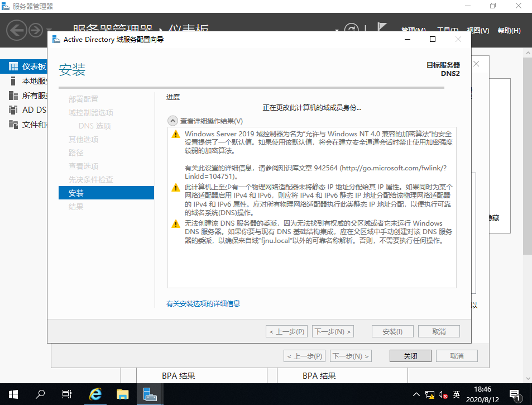Select 结果 step in wizard

pos(76,206)
